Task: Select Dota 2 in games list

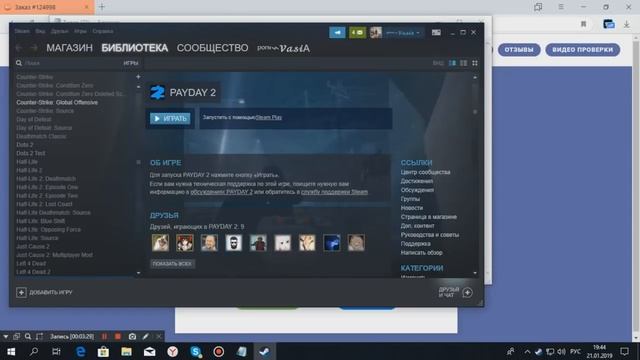Action: (x=25, y=144)
